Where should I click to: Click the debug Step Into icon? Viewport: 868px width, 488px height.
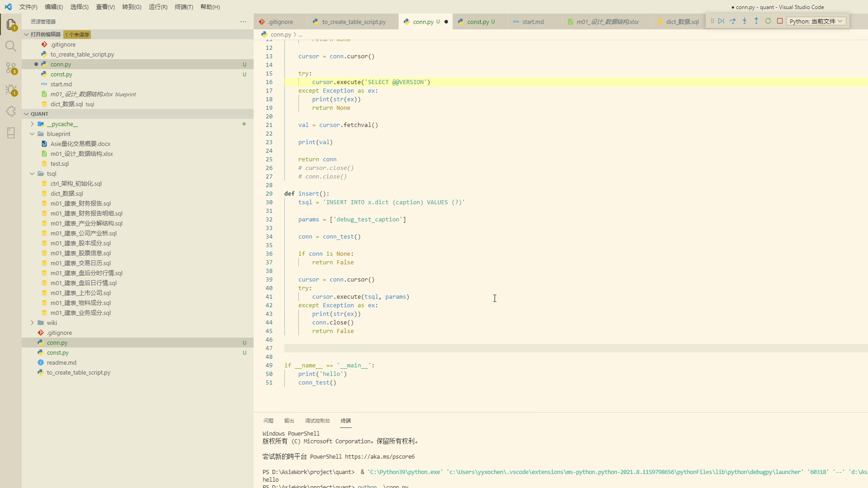(745, 21)
